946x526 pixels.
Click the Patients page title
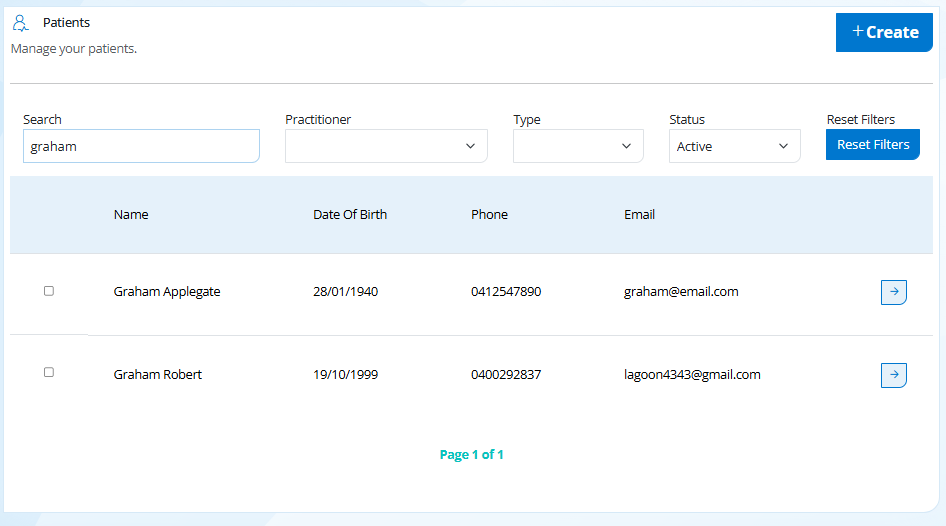pos(66,23)
